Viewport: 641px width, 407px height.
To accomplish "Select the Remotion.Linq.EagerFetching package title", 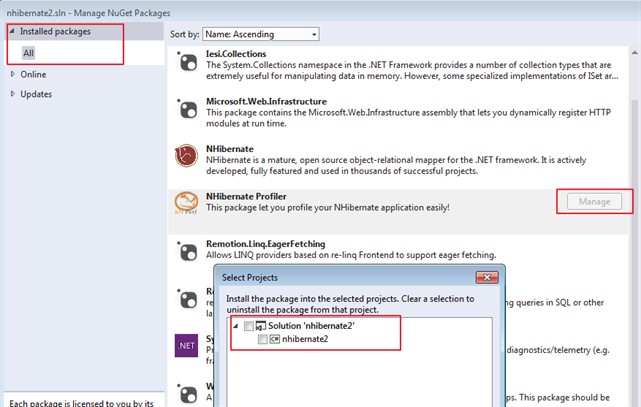I will 266,244.
